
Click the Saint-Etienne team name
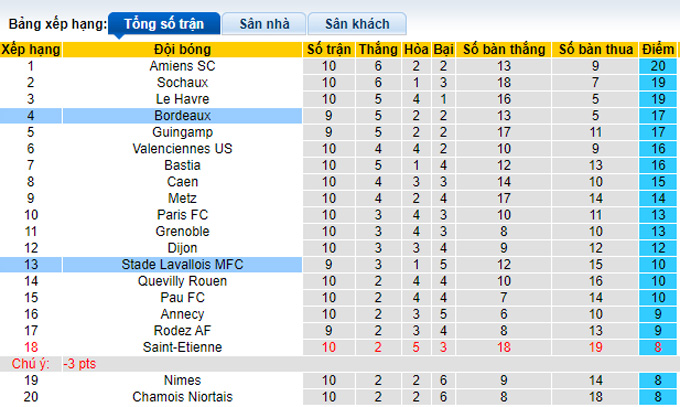182,347
